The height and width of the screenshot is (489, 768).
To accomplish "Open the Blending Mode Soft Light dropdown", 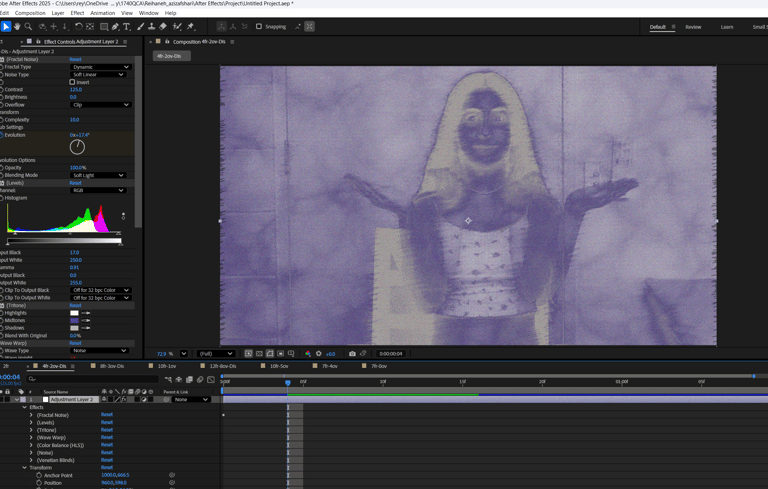I will tap(98, 175).
